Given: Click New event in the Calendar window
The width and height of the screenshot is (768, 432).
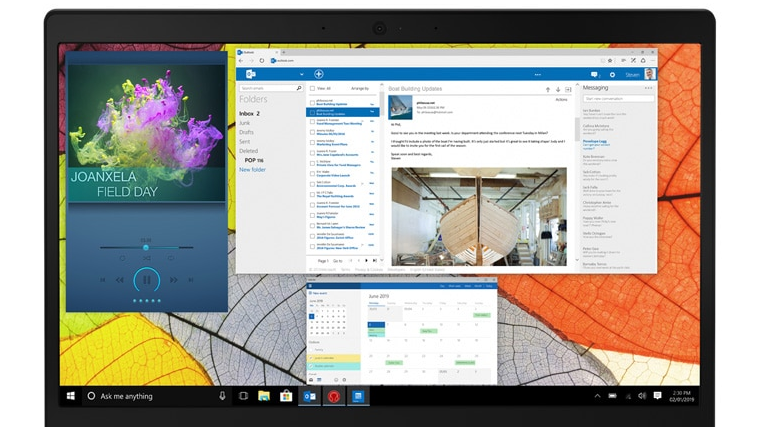Looking at the screenshot, I should (x=320, y=293).
